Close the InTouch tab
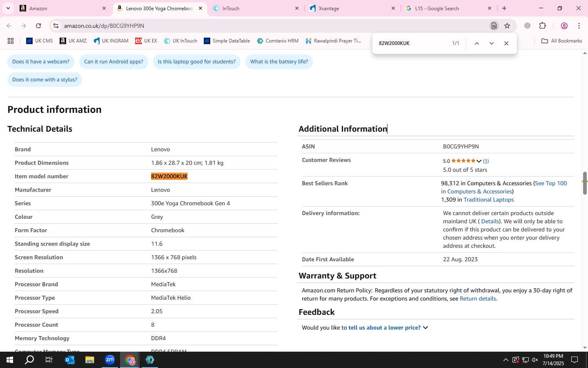The height and width of the screenshot is (368, 588). click(297, 8)
